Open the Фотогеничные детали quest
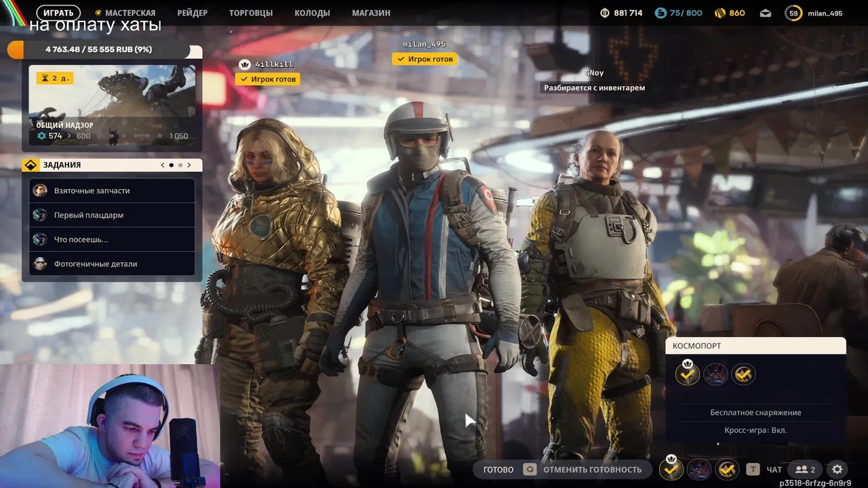This screenshot has height=488, width=868. tap(113, 264)
